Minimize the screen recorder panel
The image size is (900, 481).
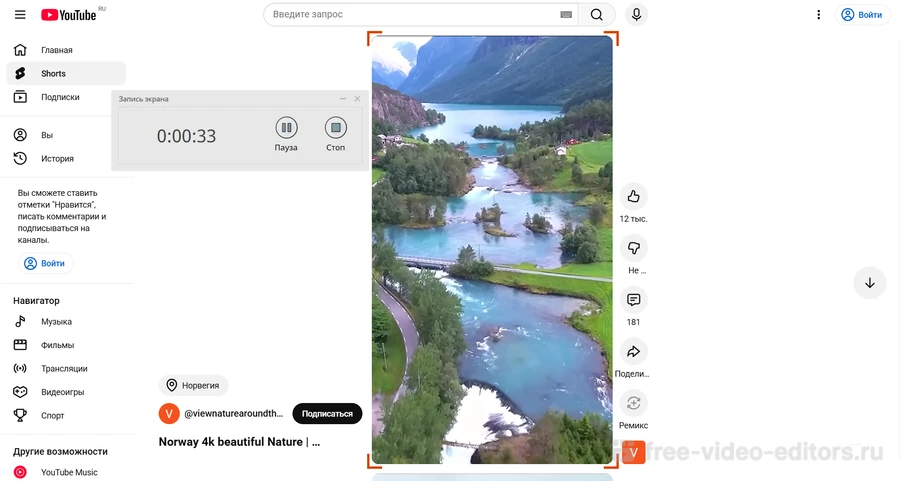343,99
